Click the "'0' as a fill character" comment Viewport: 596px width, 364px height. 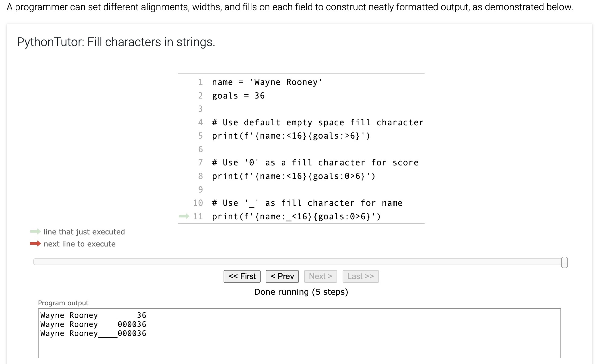[315, 163]
